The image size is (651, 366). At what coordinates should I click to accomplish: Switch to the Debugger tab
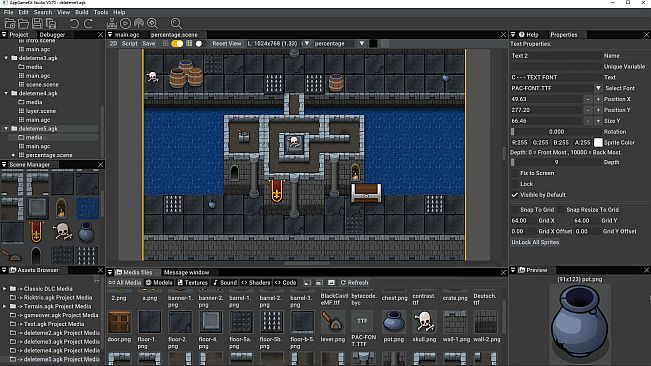click(52, 35)
